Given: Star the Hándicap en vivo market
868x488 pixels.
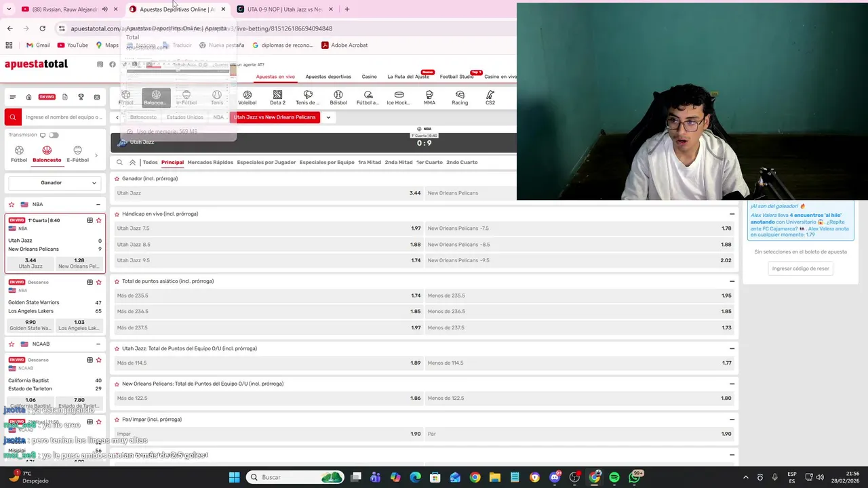Looking at the screenshot, I should [x=117, y=214].
